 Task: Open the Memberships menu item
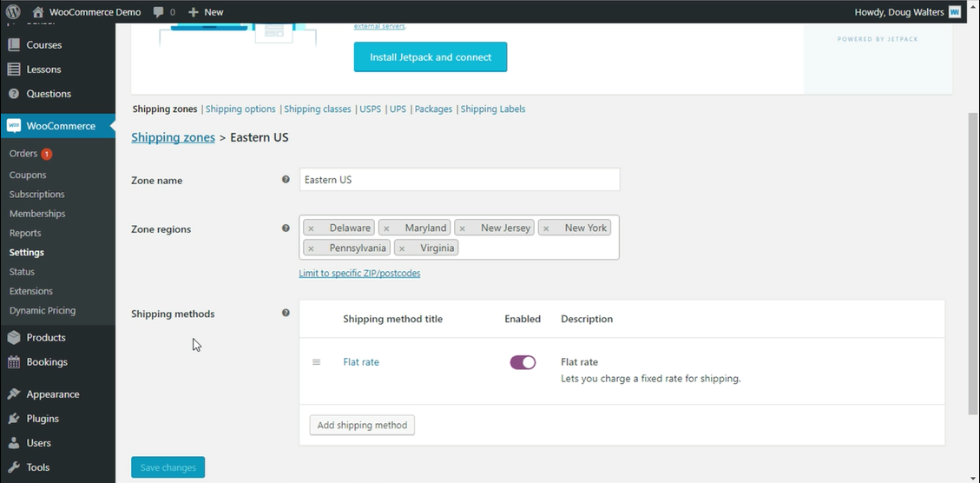[x=37, y=214]
